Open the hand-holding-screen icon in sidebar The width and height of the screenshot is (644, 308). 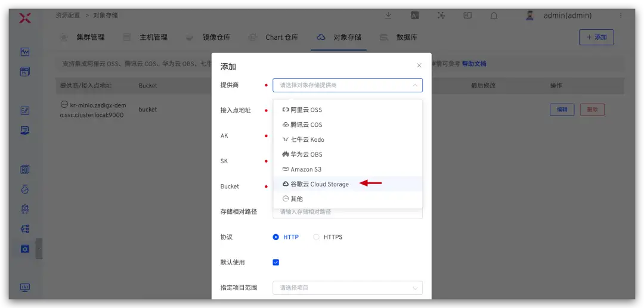(25, 130)
